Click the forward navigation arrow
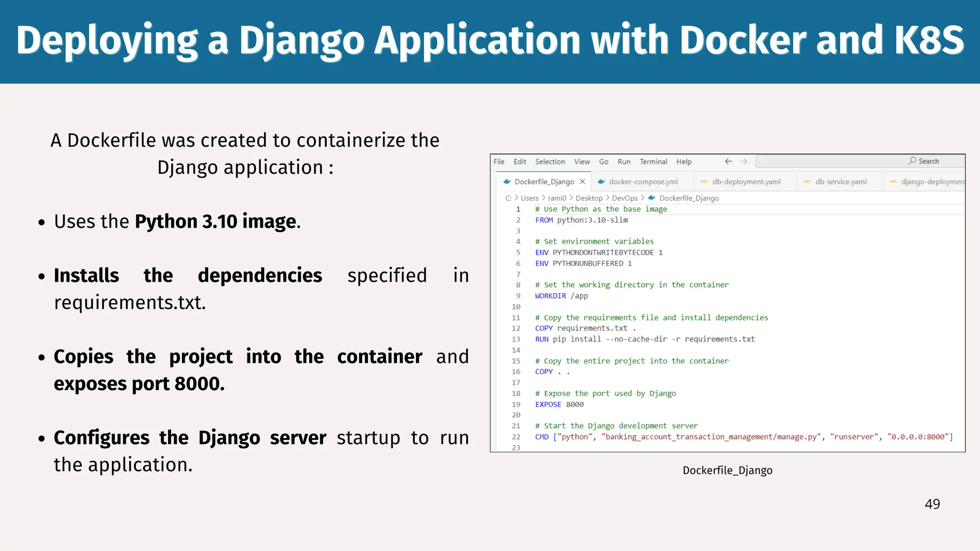This screenshot has height=551, width=980. click(x=743, y=162)
